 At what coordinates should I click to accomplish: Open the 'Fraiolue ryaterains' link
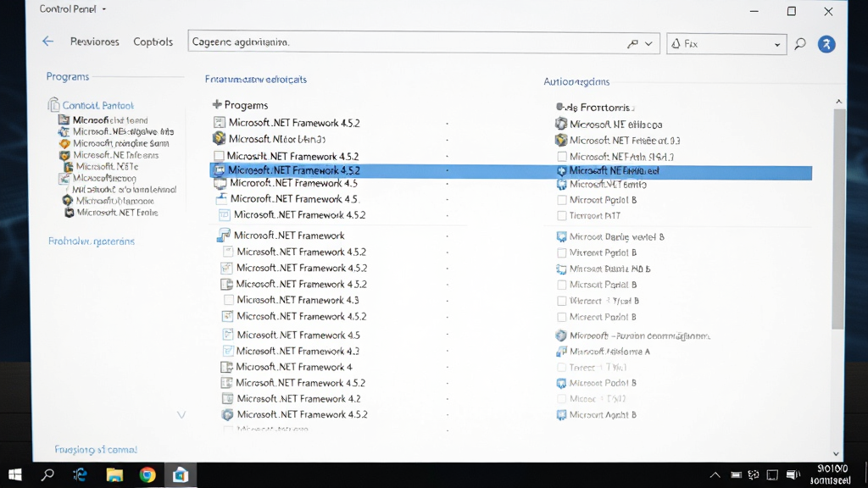pos(92,241)
